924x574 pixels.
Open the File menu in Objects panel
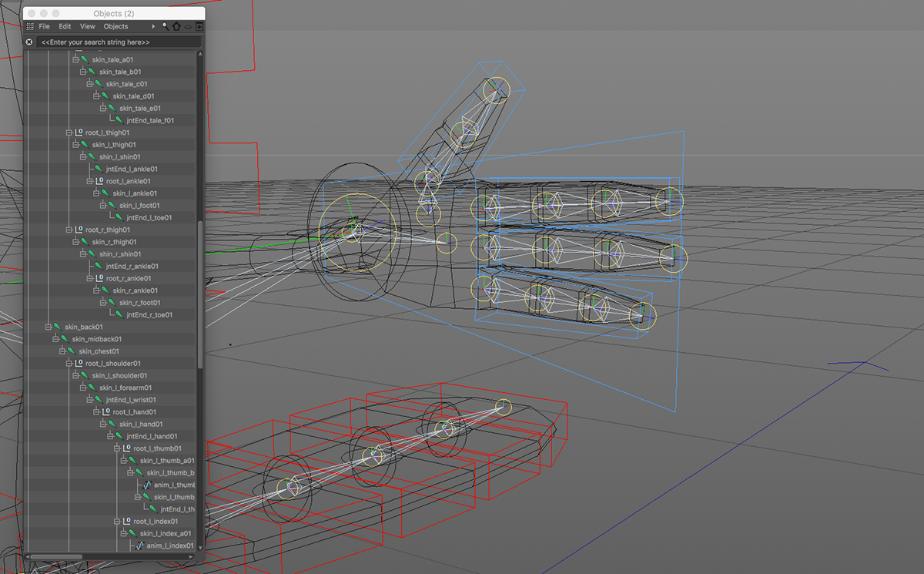(x=45, y=26)
